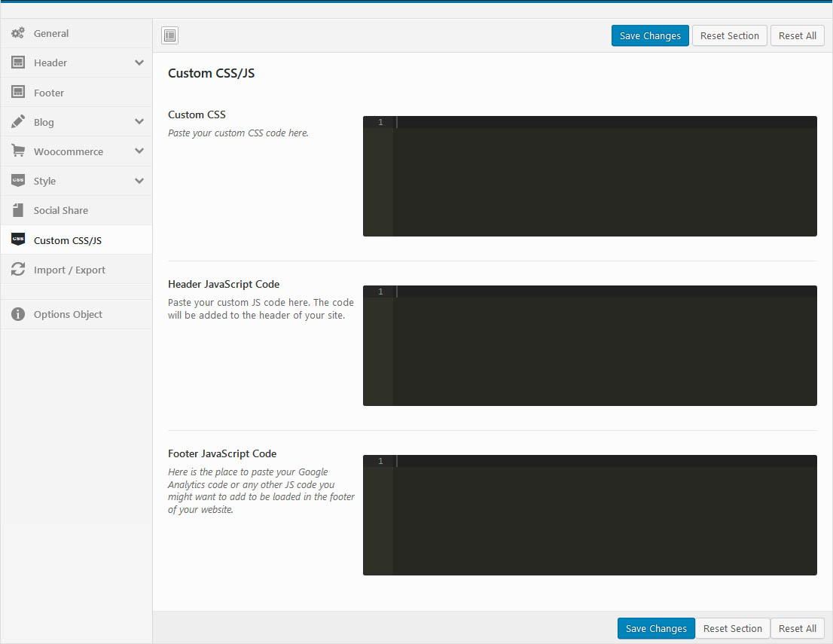Click the 'Footer JavaScript Code' field label
This screenshot has width=833, height=644.
(222, 453)
